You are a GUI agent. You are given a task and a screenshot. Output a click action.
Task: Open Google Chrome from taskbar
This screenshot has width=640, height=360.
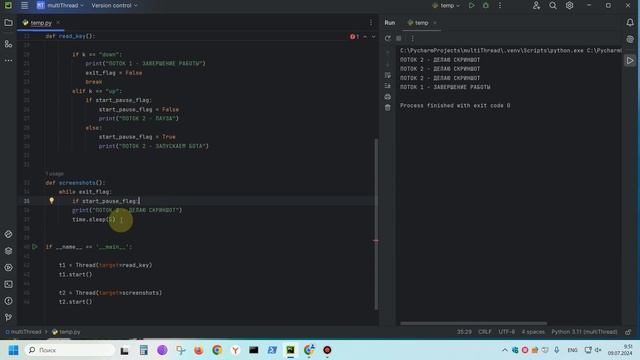(217, 350)
